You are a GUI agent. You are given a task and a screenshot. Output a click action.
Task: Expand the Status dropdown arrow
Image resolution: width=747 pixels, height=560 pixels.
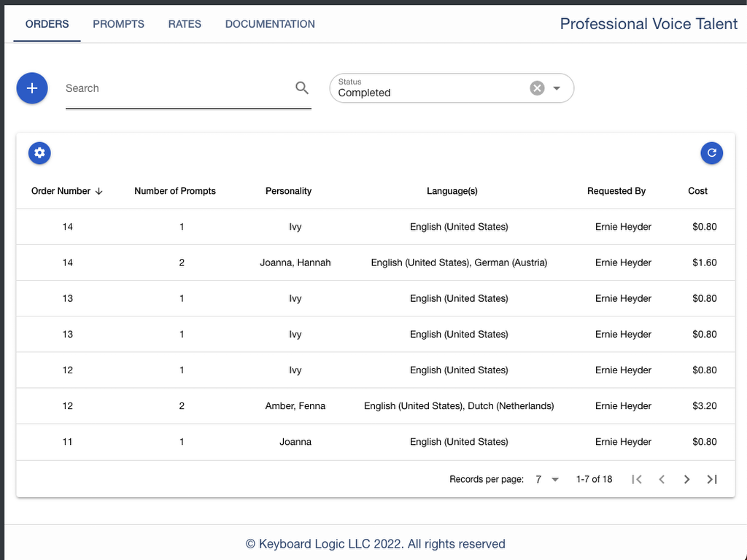[557, 88]
